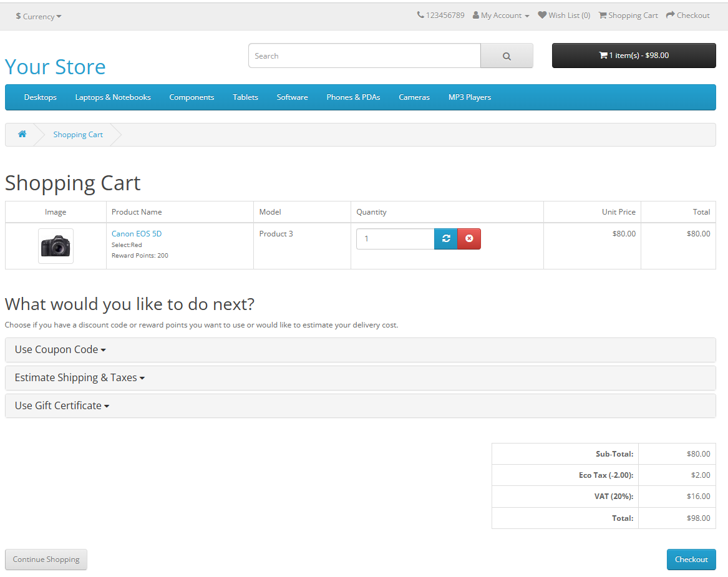Open Laptops & Notebooks menu

click(113, 97)
